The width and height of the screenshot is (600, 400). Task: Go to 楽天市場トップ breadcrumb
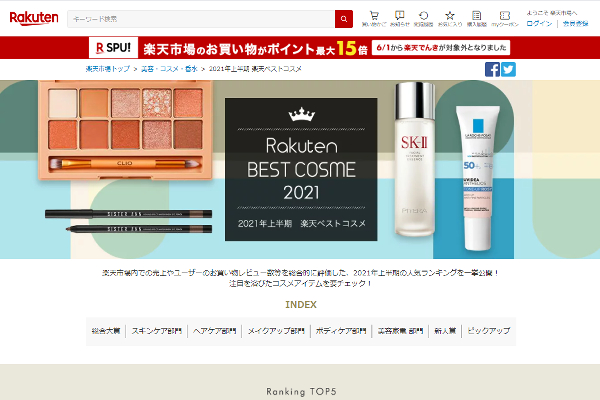click(108, 69)
